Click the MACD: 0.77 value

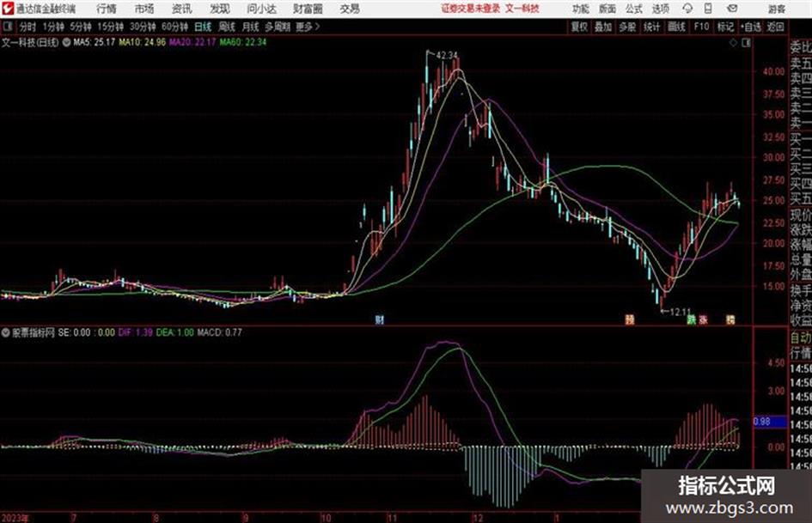(x=220, y=332)
